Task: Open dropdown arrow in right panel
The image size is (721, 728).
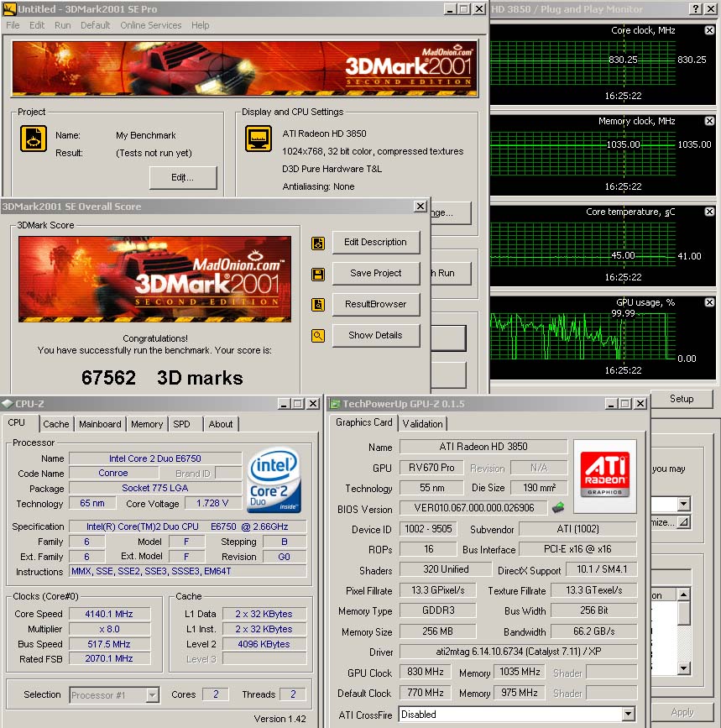Action: pyautogui.click(x=683, y=504)
